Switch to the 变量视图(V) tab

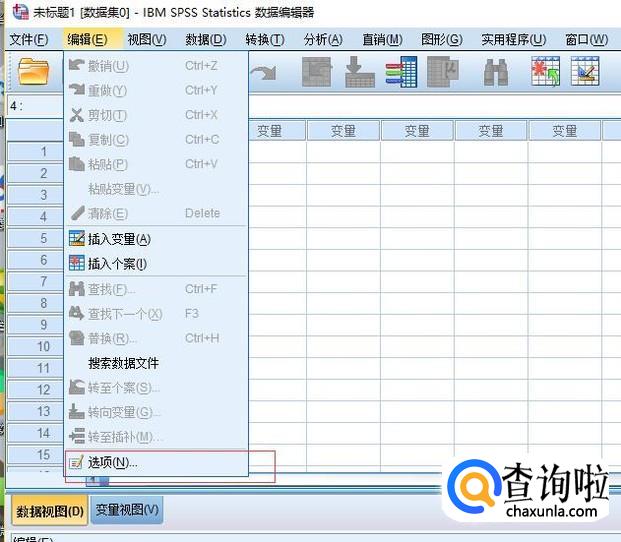tap(127, 510)
